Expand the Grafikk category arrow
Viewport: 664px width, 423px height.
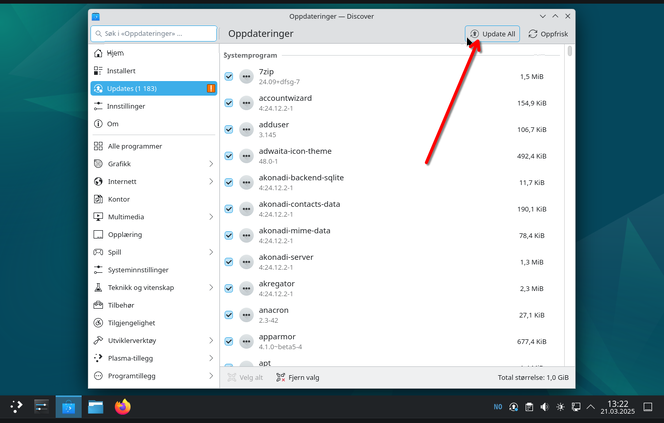pos(211,164)
